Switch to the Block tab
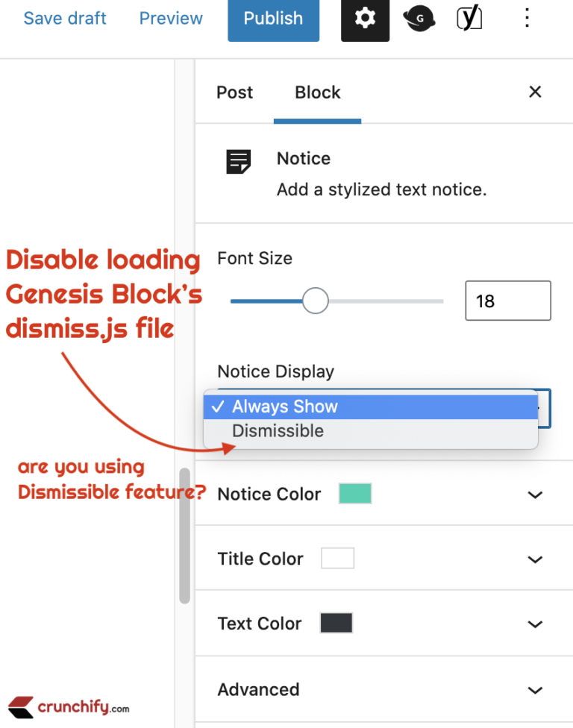 [x=317, y=92]
